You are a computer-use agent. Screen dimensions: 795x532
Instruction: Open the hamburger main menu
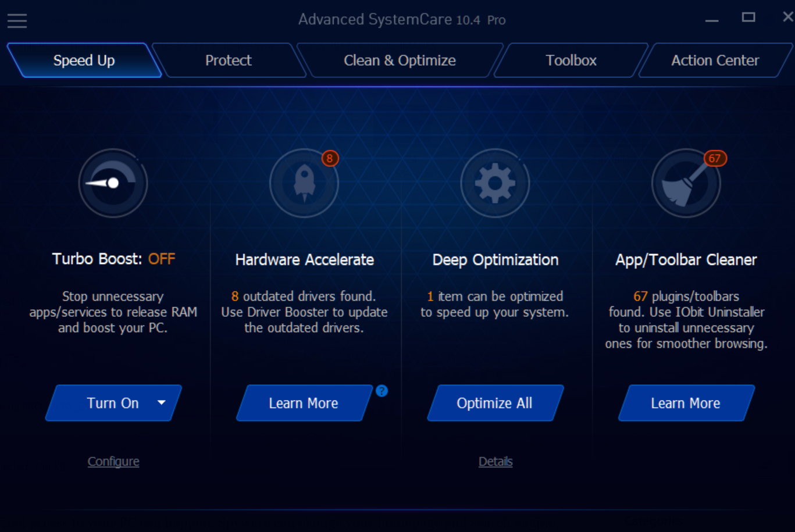point(17,21)
